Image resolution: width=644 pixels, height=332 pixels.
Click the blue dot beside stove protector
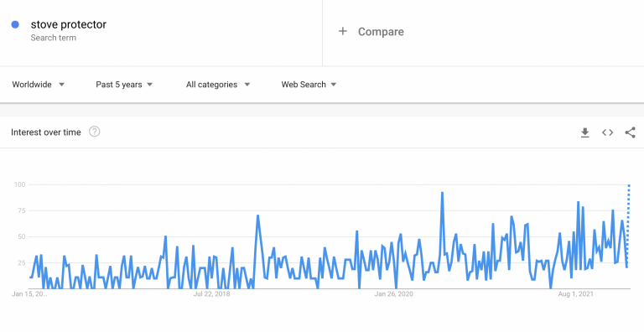(x=15, y=24)
